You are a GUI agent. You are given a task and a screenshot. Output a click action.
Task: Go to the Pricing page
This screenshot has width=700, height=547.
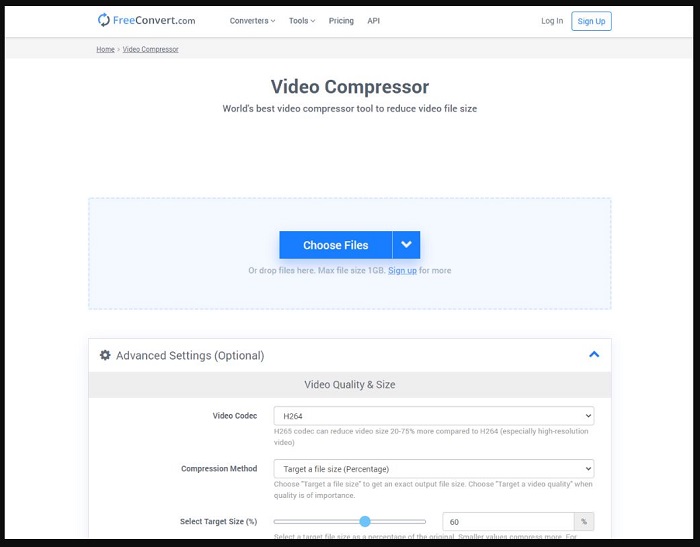pyautogui.click(x=341, y=21)
